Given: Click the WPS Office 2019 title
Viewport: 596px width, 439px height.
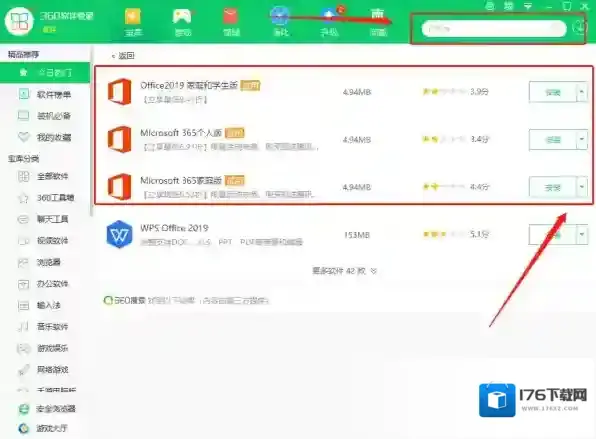Looking at the screenshot, I should (174, 228).
